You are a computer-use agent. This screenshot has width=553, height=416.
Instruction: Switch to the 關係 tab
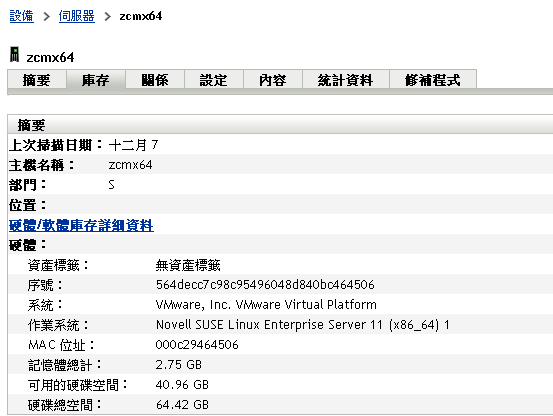click(155, 80)
